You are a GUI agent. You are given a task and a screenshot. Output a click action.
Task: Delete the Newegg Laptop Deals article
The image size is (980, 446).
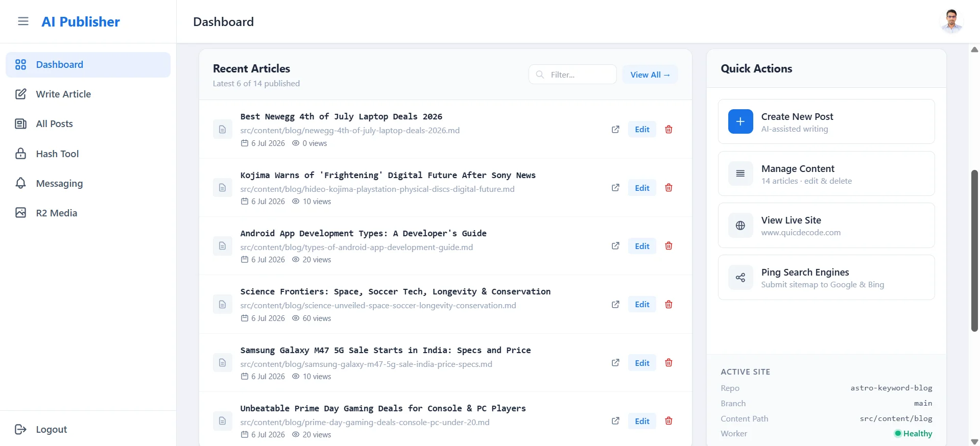(x=668, y=130)
